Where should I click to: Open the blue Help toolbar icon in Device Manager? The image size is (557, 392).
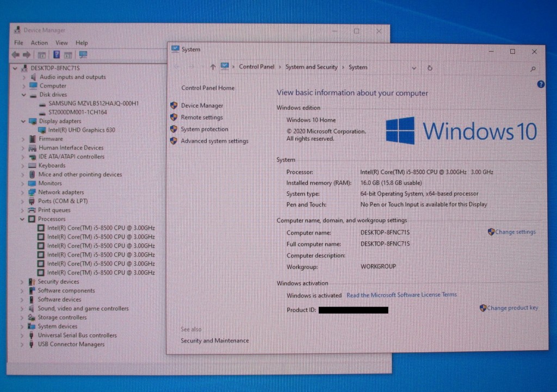pyautogui.click(x=57, y=54)
